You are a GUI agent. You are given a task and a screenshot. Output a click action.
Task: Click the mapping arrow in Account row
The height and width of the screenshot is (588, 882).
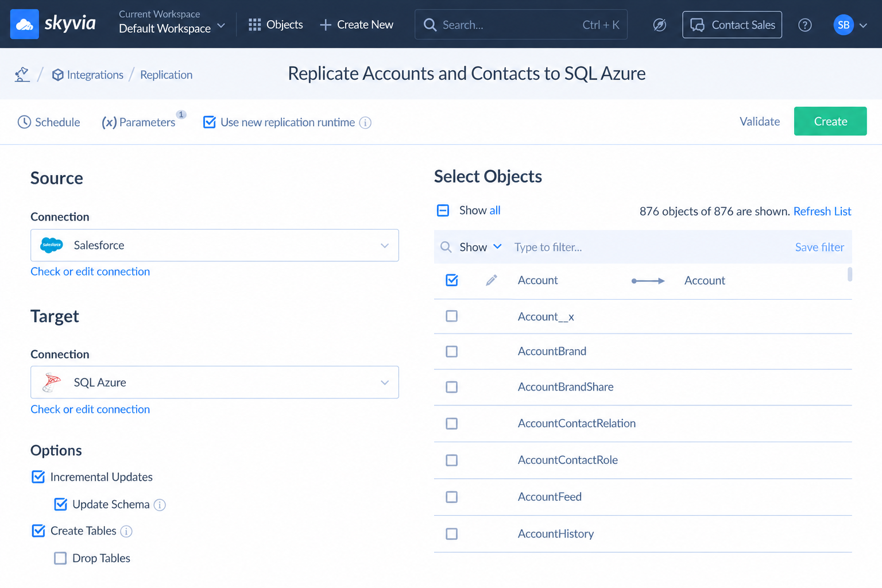[648, 281]
